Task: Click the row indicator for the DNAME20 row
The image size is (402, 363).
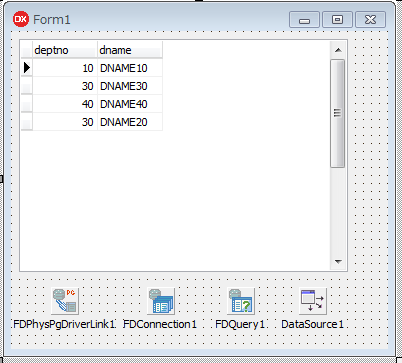Action: point(27,122)
